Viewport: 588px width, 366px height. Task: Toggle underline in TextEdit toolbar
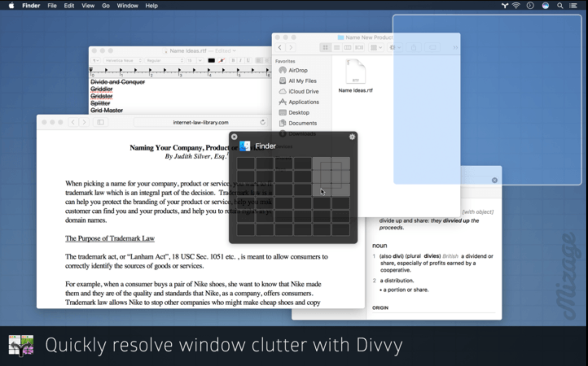click(248, 60)
